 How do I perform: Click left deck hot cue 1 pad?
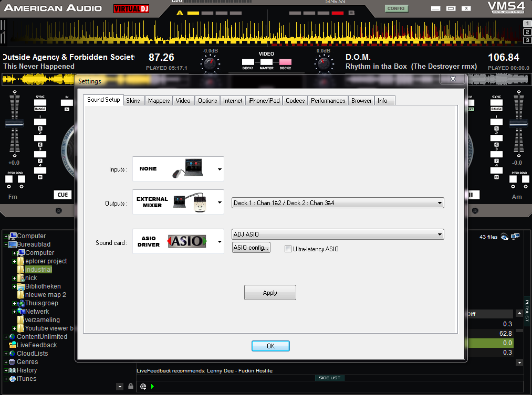click(x=40, y=122)
